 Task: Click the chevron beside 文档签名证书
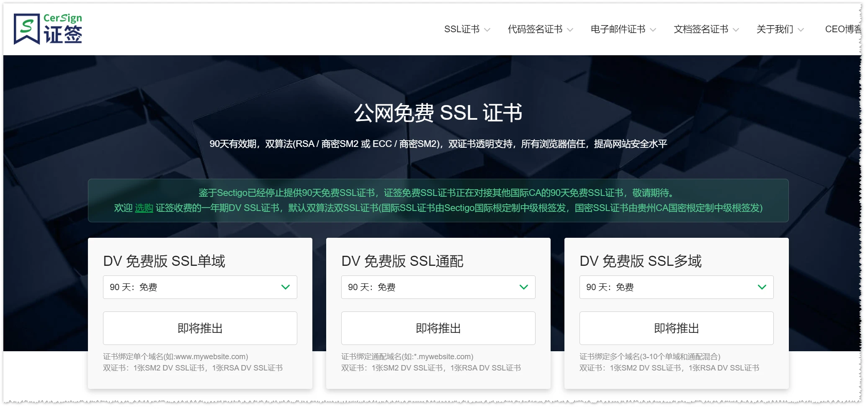(736, 30)
